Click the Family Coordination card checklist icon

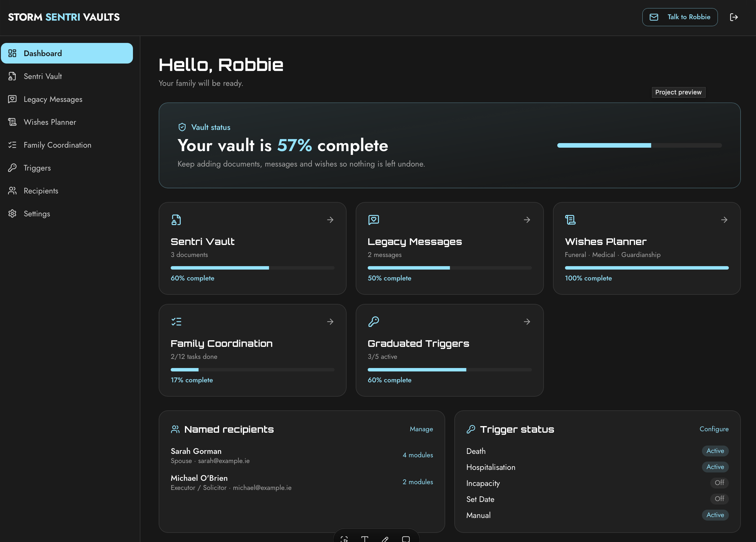tap(176, 322)
